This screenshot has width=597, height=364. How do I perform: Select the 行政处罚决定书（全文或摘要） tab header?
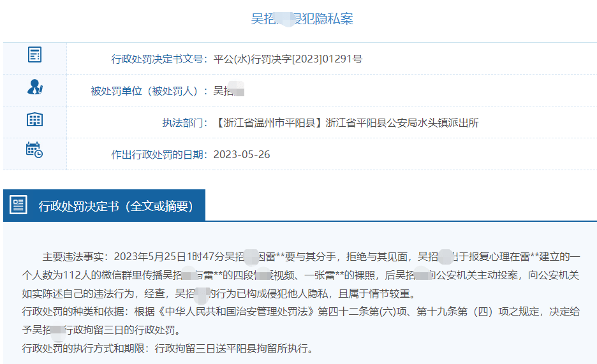pos(115,206)
